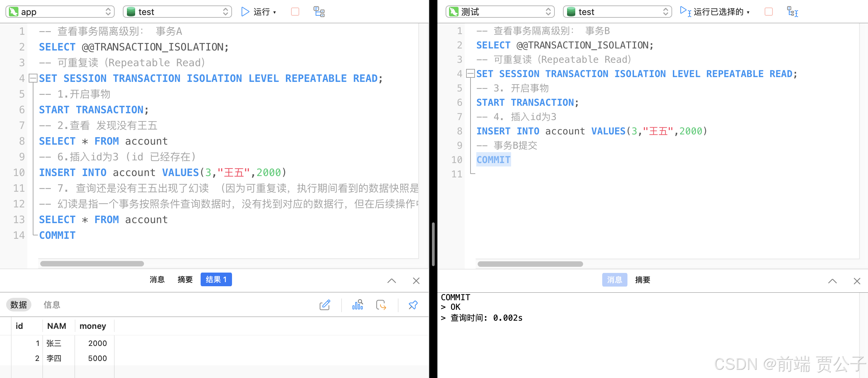Pin the result tab with pushpin

413,305
